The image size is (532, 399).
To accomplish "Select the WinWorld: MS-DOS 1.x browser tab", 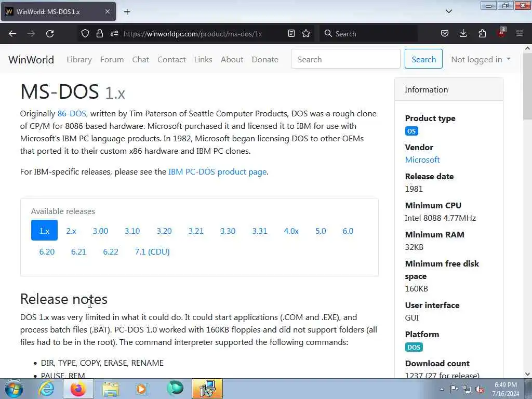I will click(x=58, y=12).
